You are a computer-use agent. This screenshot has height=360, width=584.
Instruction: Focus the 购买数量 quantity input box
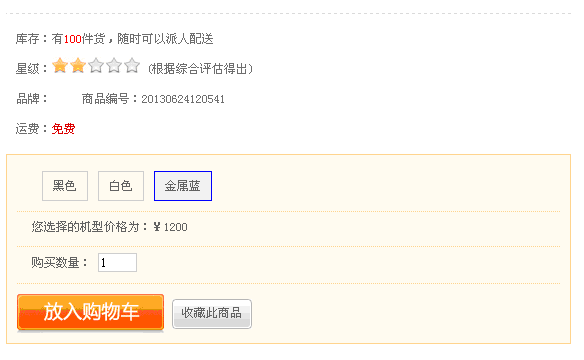click(x=117, y=262)
